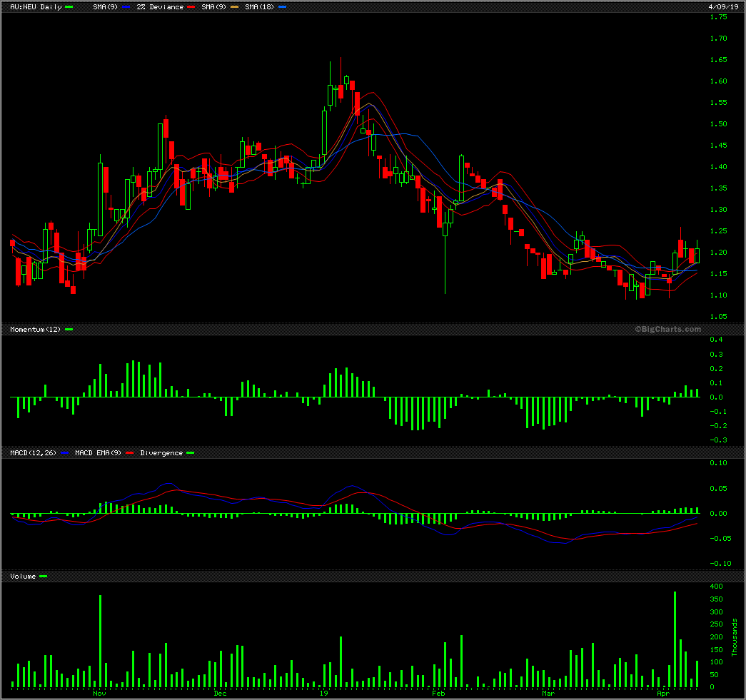Click the first SMA(9) legend label
Image resolution: width=746 pixels, height=700 pixels.
pyautogui.click(x=105, y=6)
